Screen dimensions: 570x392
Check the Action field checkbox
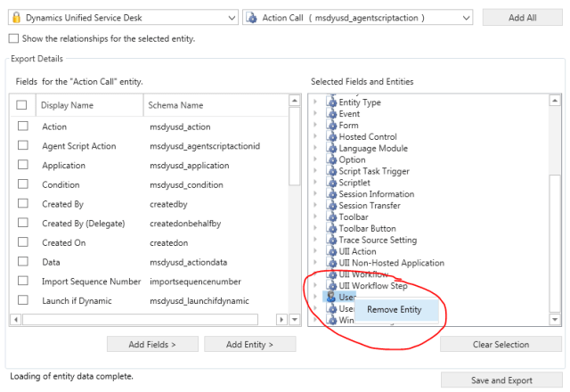(x=23, y=126)
